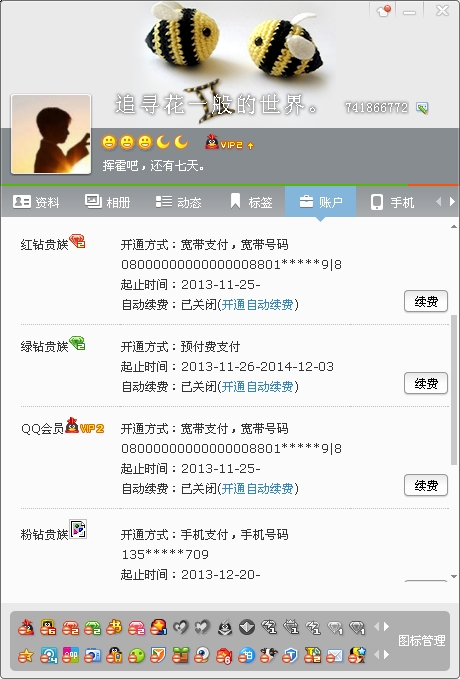Open the 相册 tab
The width and height of the screenshot is (460, 679).
(107, 202)
